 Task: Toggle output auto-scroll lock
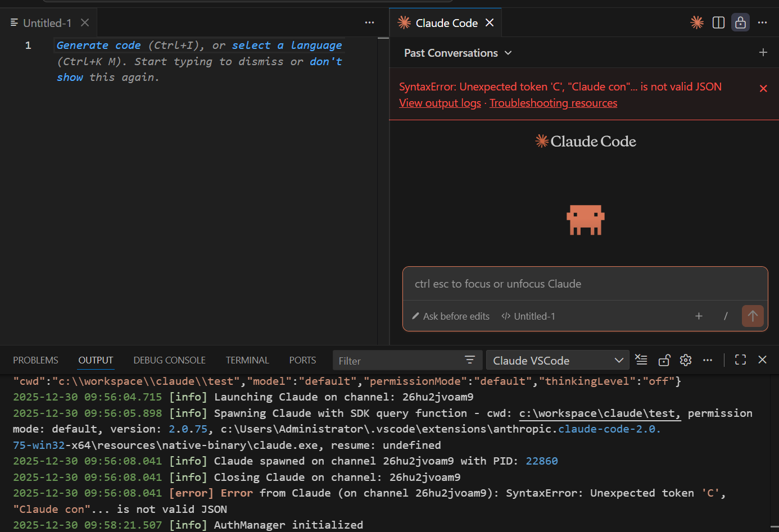pos(664,360)
